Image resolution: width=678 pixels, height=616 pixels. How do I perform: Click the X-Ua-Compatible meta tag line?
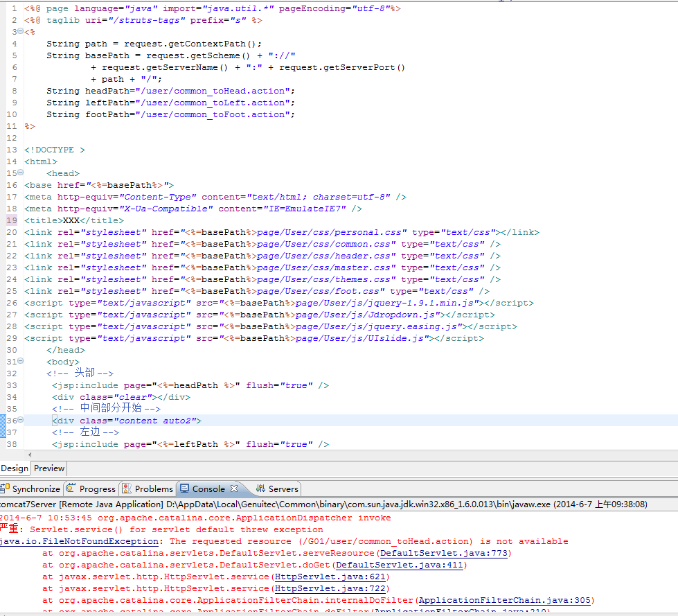[193, 209]
